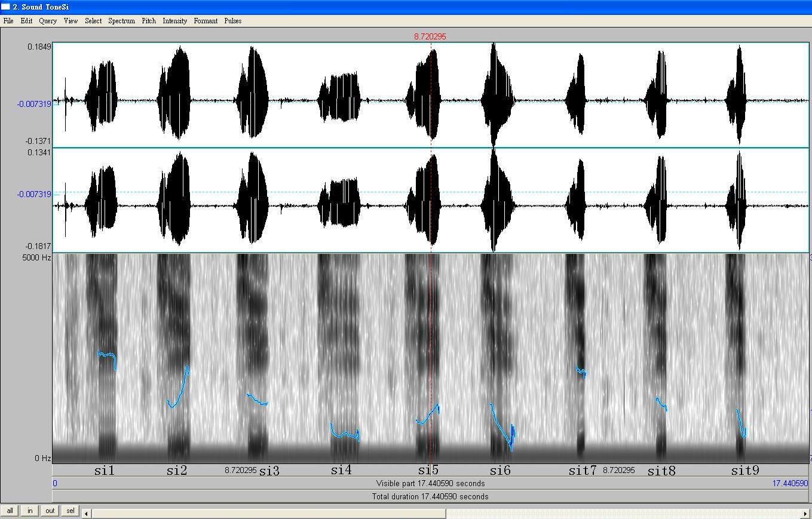Click the 0 Hz spectrogram label

click(x=42, y=458)
